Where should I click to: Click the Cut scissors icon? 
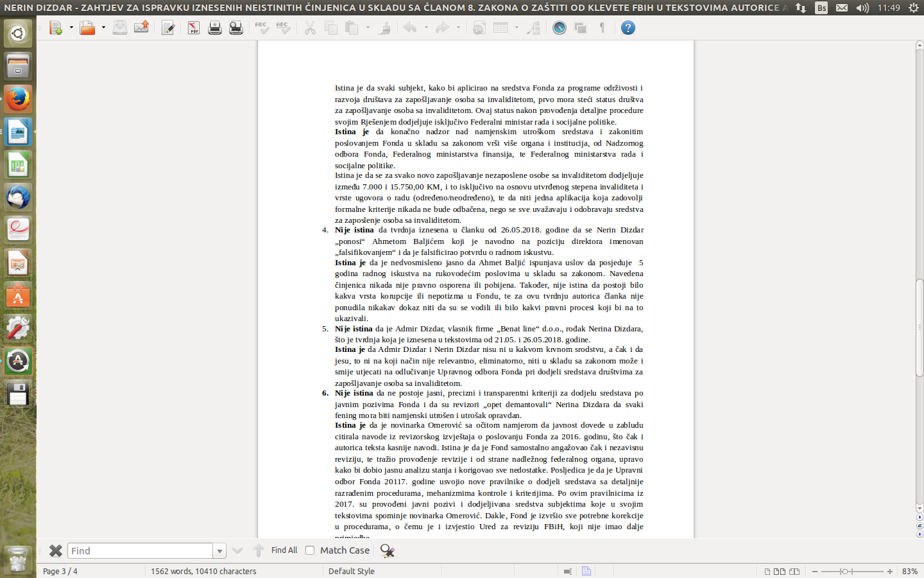coord(310,28)
